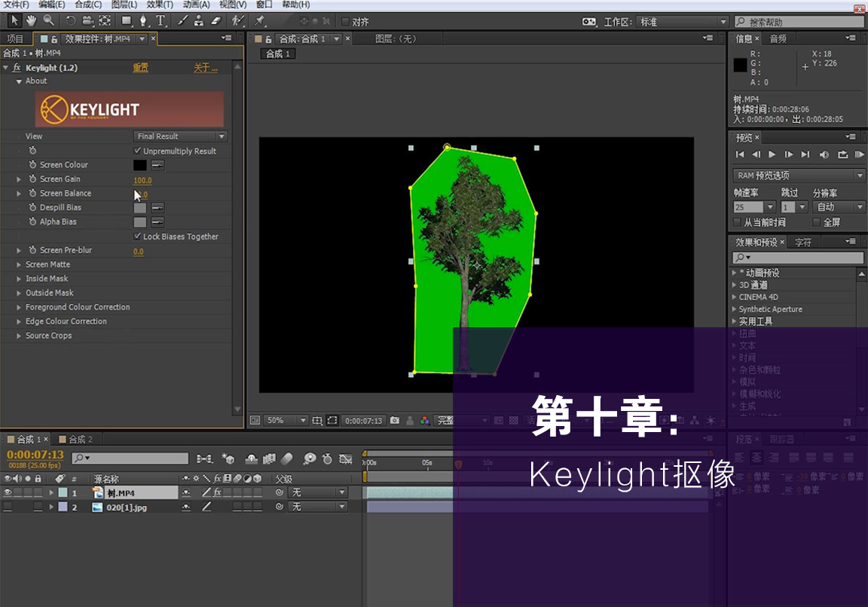The image size is (868, 607).
Task: Enable motion blur switch in timeline
Action: click(287, 458)
